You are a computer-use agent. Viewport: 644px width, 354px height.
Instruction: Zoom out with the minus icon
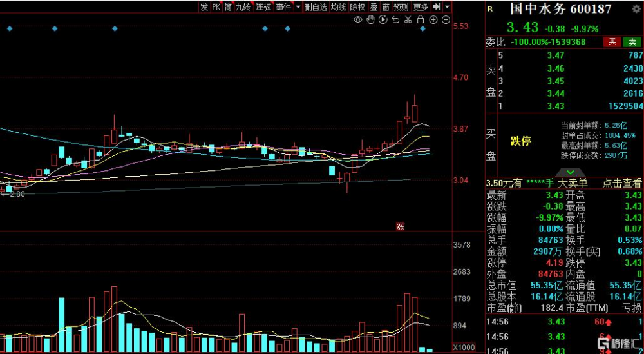click(x=446, y=19)
